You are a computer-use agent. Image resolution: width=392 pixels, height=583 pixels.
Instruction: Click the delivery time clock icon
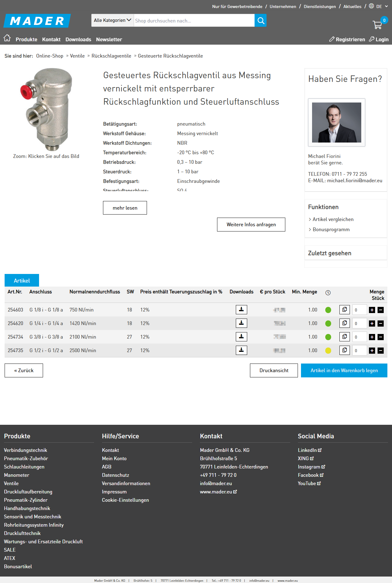(x=328, y=293)
